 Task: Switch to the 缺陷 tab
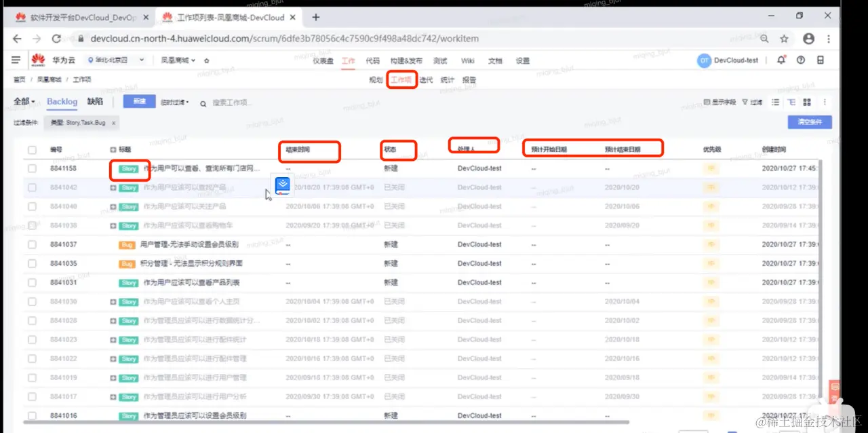[95, 102]
